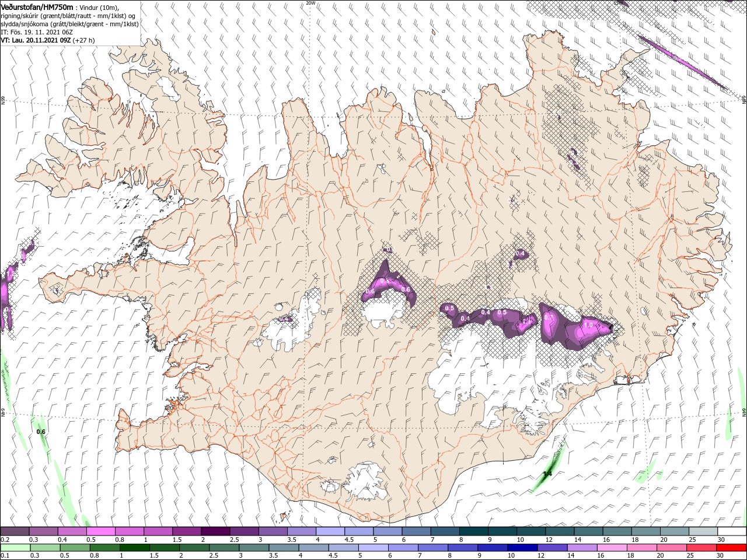The height and width of the screenshot is (560, 747).
Task: Pick the 7 slate blue swatch, upper row
Action: tap(445, 531)
